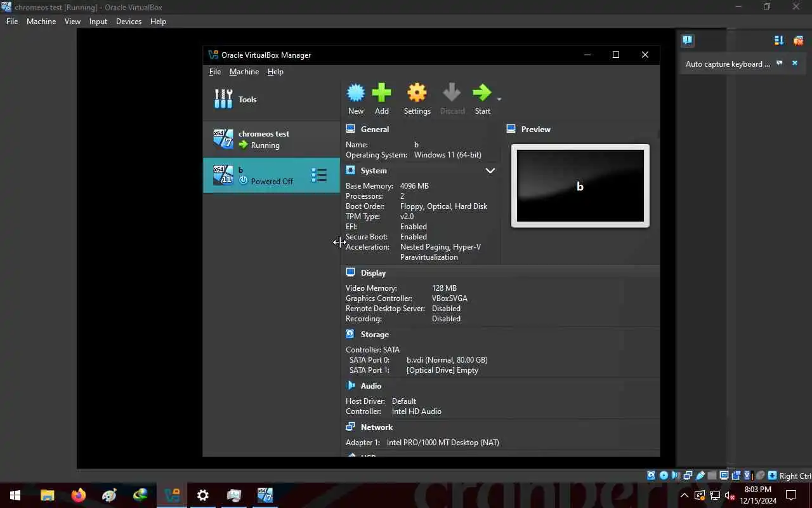
Task: Open Settings via the orange gear icon
Action: pos(417,93)
